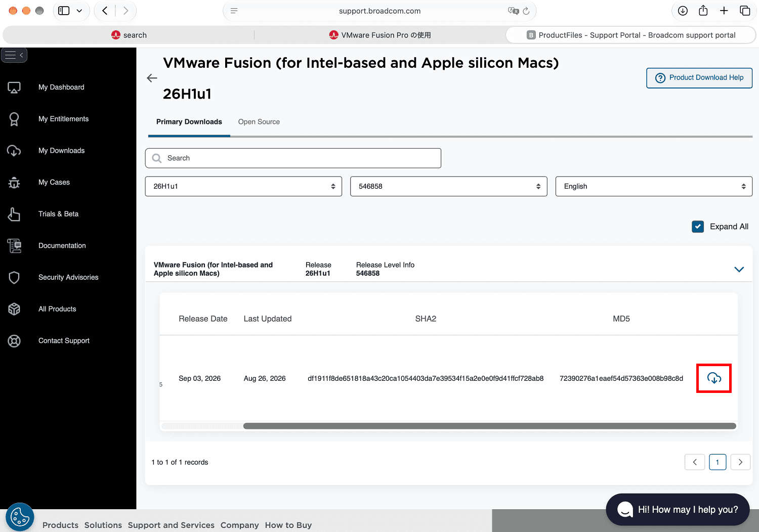Image resolution: width=759 pixels, height=532 pixels.
Task: Open the 26H1u1 release dropdown
Action: [243, 186]
